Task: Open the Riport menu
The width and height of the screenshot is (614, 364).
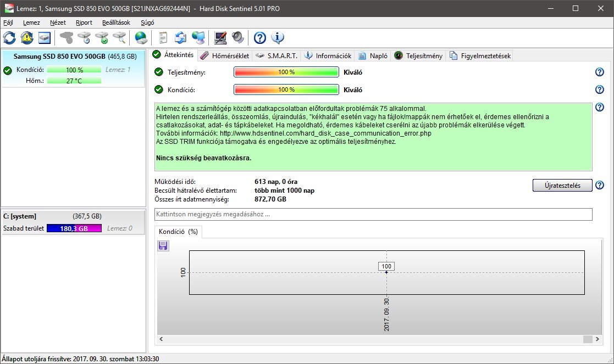Action: pyautogui.click(x=84, y=23)
